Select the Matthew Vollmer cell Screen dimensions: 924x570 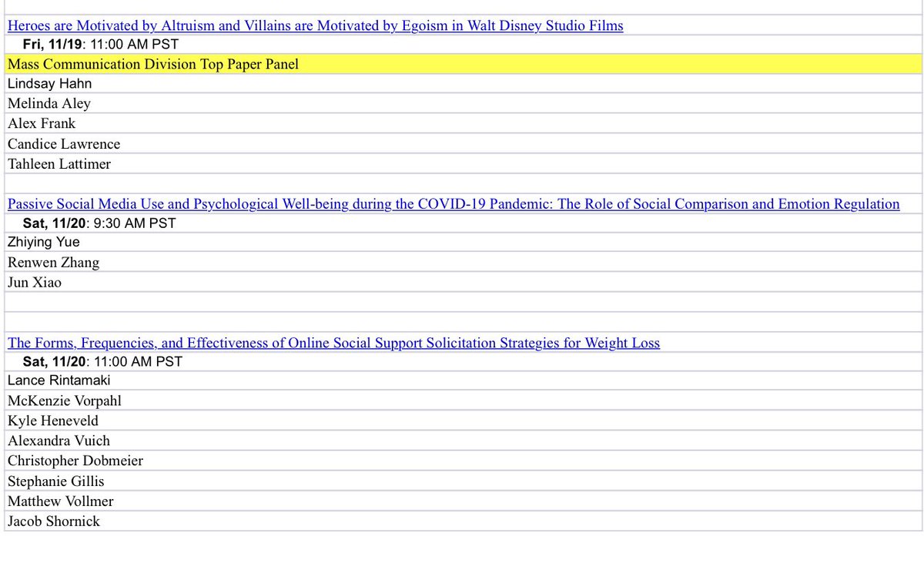tap(463, 501)
